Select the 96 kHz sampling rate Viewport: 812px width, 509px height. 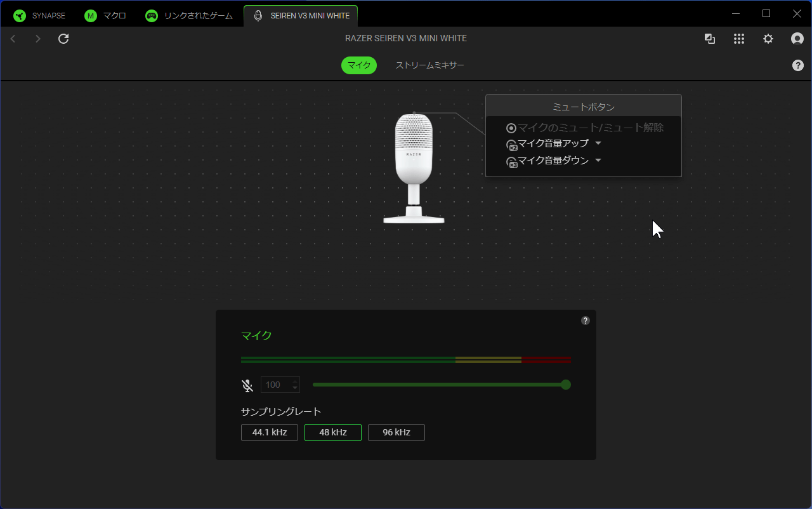click(x=396, y=432)
